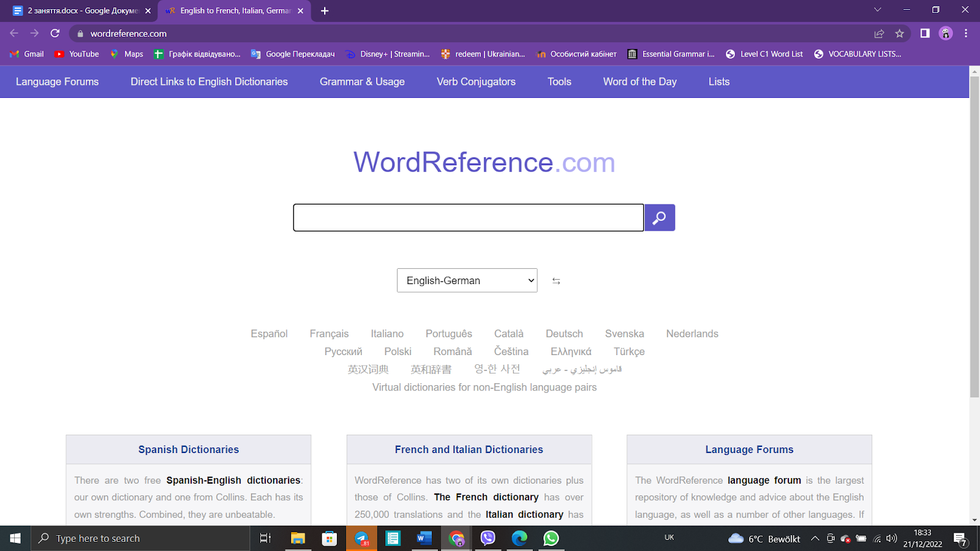Click the magnifier search button
The width and height of the screenshot is (980, 551).
660,217
